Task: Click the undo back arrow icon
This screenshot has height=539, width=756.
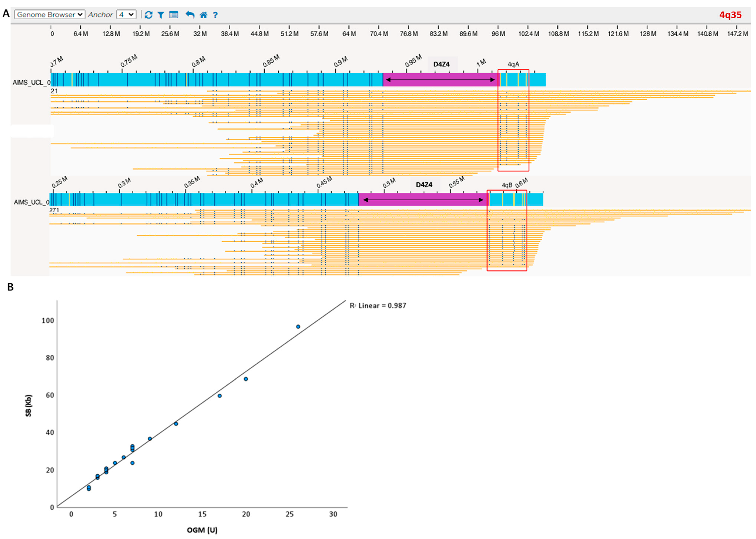Action: coord(190,15)
